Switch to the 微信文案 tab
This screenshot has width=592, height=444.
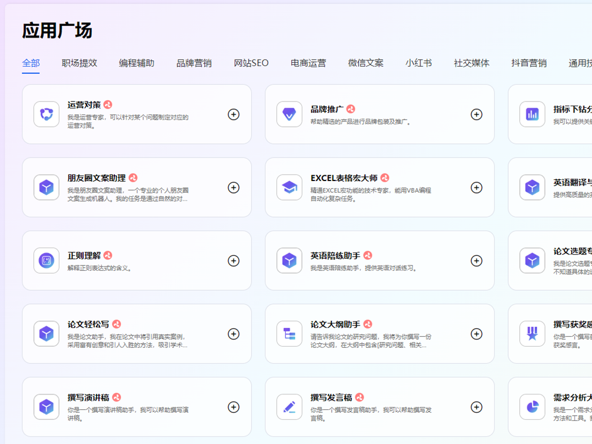365,63
